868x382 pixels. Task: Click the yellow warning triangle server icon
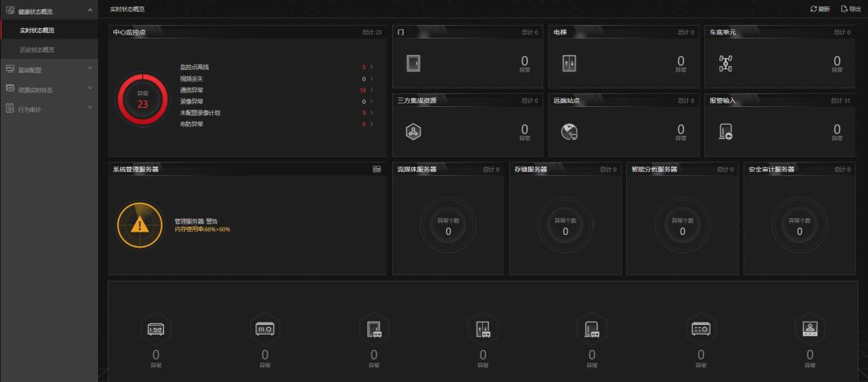(x=139, y=224)
